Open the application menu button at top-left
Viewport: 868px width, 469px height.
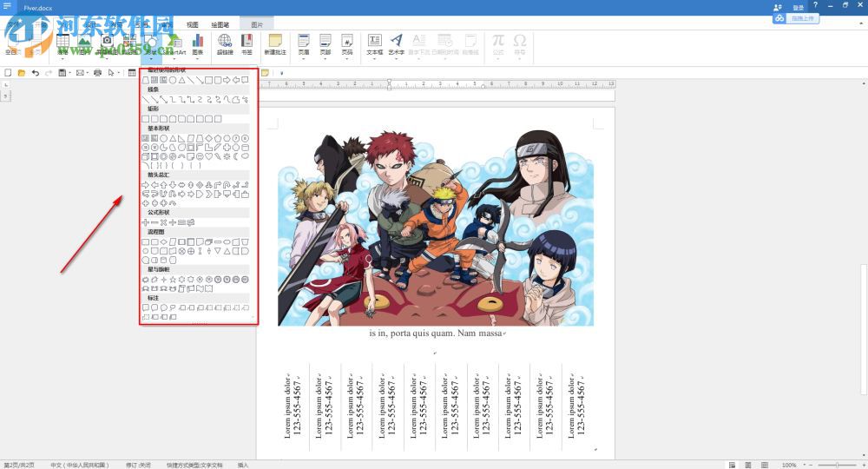point(7,6)
